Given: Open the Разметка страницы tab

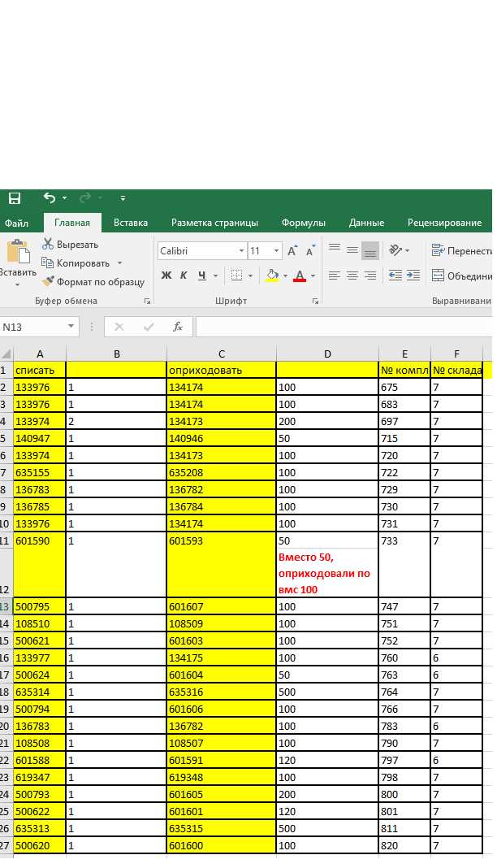Looking at the screenshot, I should point(214,223).
